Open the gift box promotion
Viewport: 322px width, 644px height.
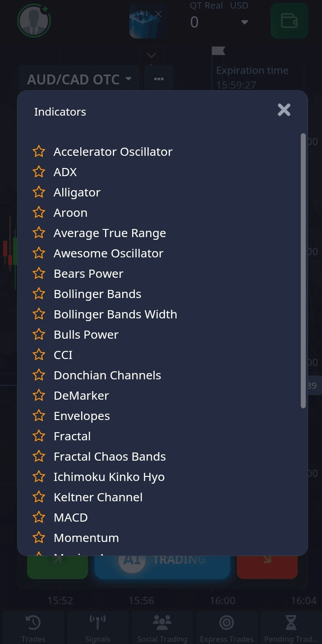click(x=147, y=21)
